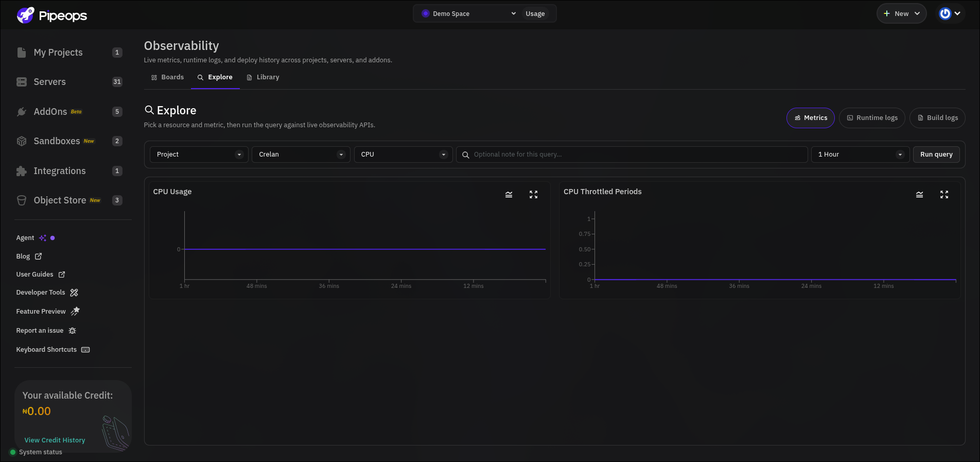Expand the Demo Space workspace dropdown

[x=468, y=14]
